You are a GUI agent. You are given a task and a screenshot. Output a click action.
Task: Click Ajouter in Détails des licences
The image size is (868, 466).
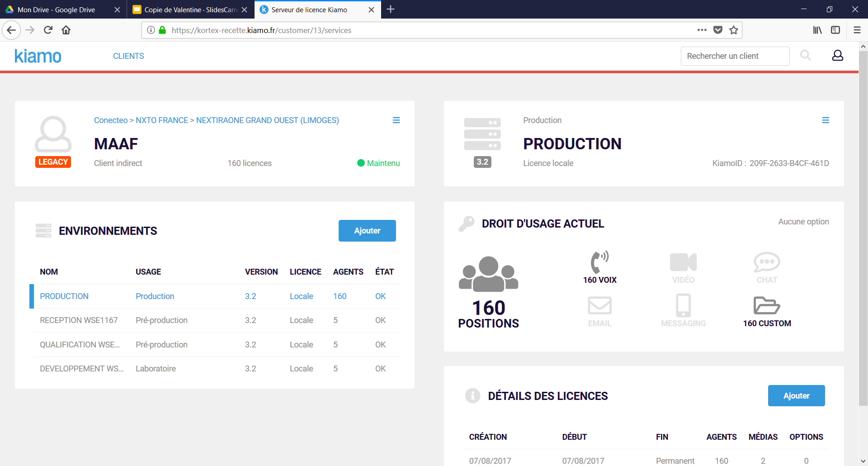point(796,396)
